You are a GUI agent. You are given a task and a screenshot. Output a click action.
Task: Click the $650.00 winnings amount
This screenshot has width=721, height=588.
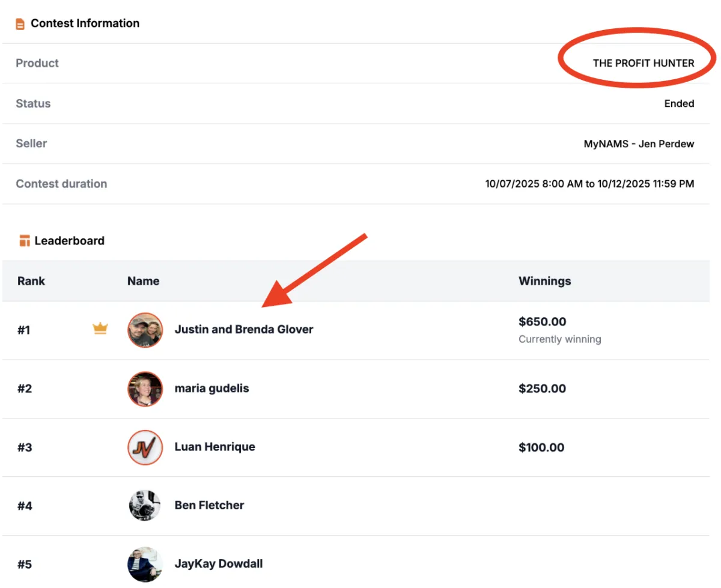[x=543, y=322]
